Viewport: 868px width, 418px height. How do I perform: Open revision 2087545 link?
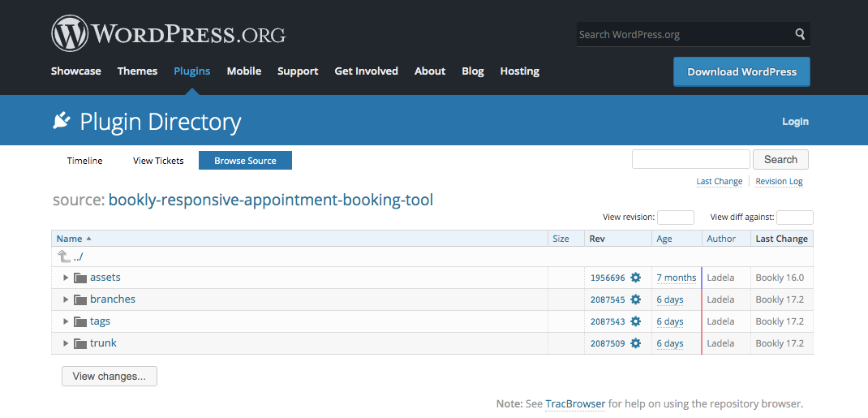[608, 300]
